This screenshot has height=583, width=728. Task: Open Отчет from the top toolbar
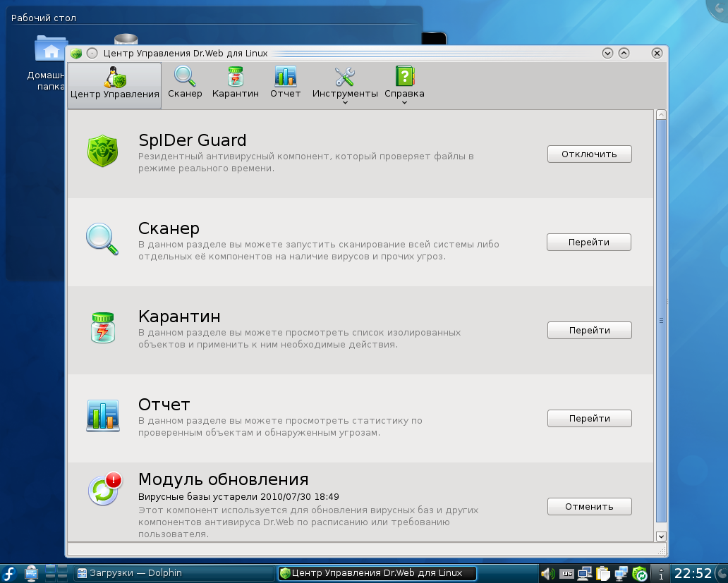(285, 82)
